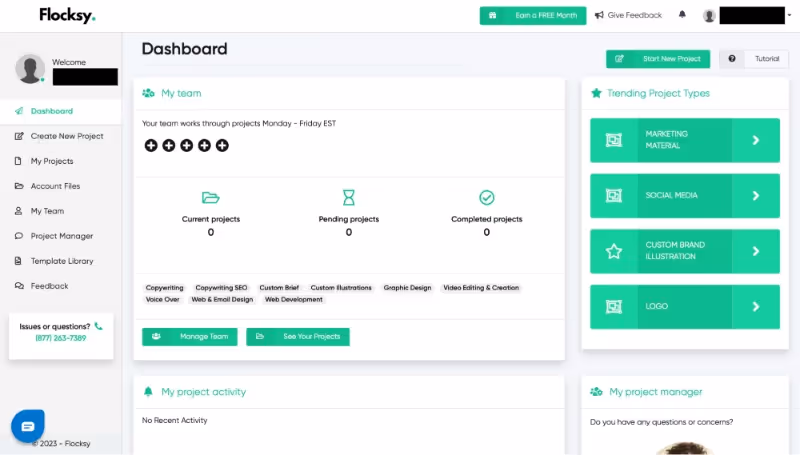Click the Project Manager chat bubble icon

(19, 236)
